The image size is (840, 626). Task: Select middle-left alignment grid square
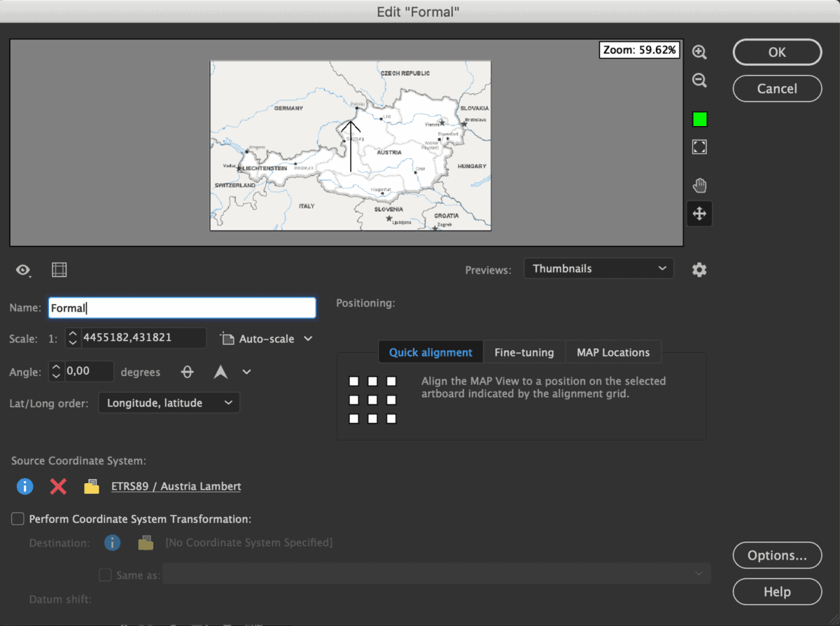[x=354, y=401]
